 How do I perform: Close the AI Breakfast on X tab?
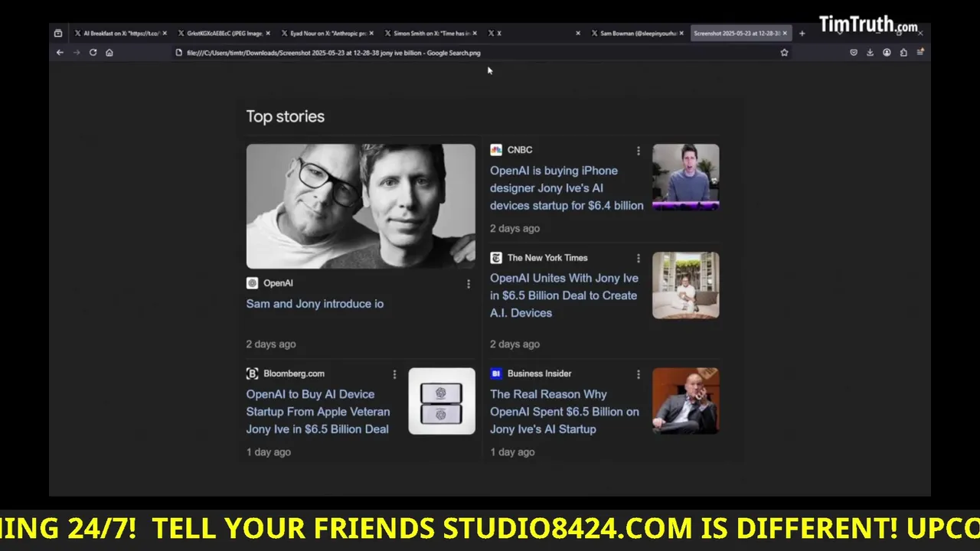point(165,33)
